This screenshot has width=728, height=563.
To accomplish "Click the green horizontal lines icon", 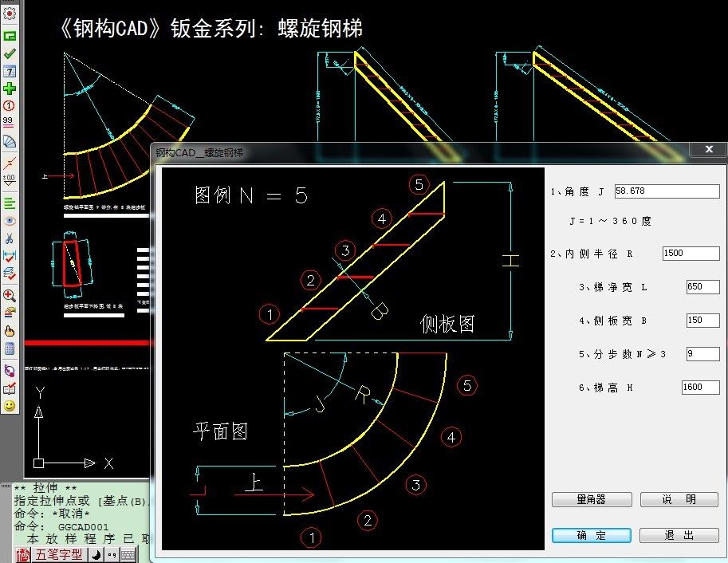I will [x=10, y=203].
